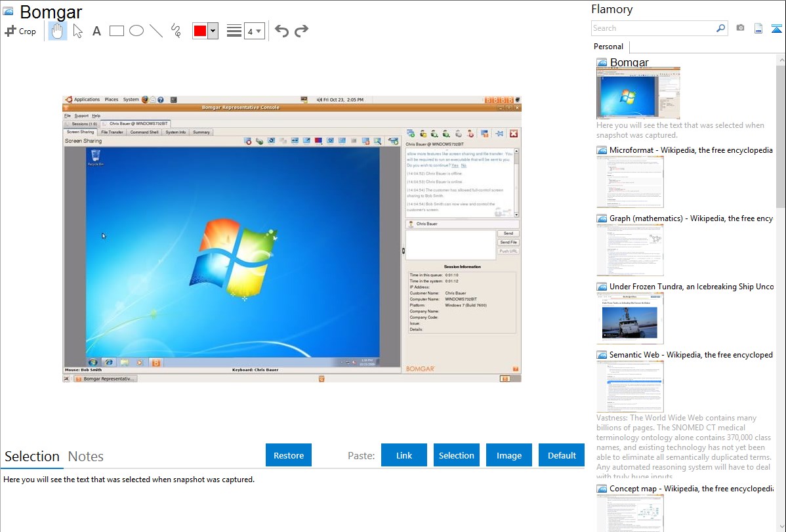Open the Semantic Web snapshot thumbnail

click(630, 386)
